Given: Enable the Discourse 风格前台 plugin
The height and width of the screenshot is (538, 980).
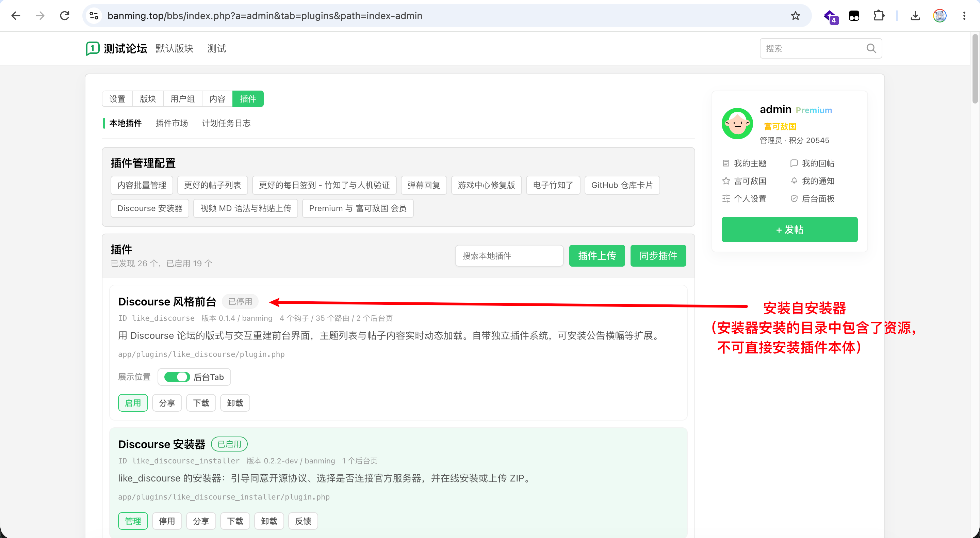Looking at the screenshot, I should point(133,403).
